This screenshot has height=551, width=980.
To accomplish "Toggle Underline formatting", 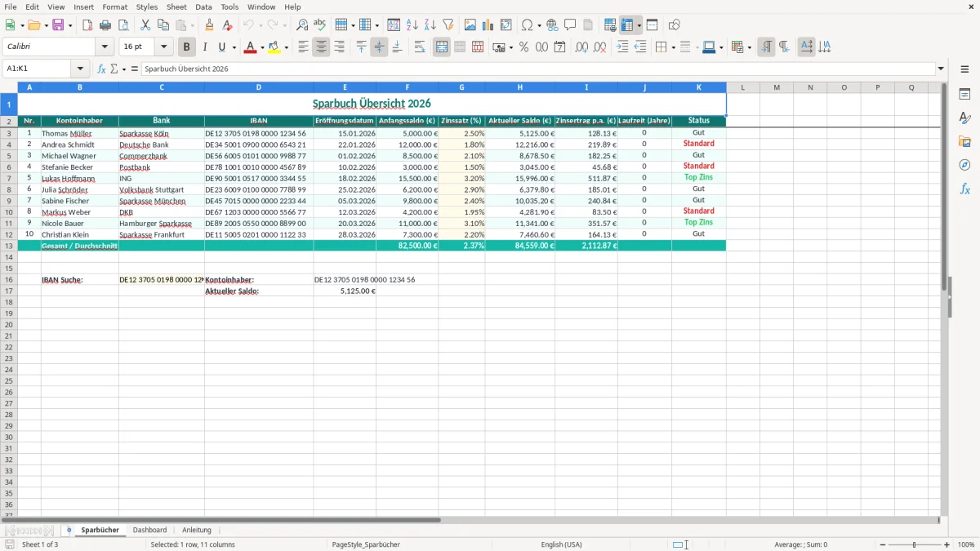I will (222, 47).
